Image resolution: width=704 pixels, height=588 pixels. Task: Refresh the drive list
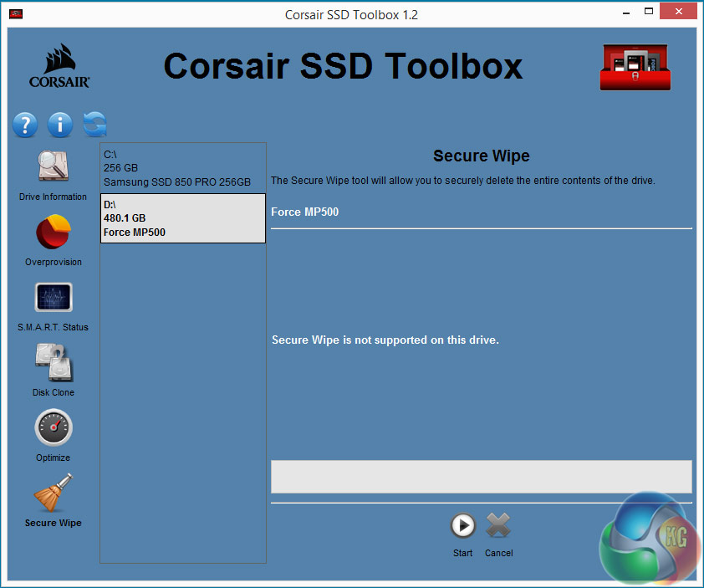(x=94, y=125)
